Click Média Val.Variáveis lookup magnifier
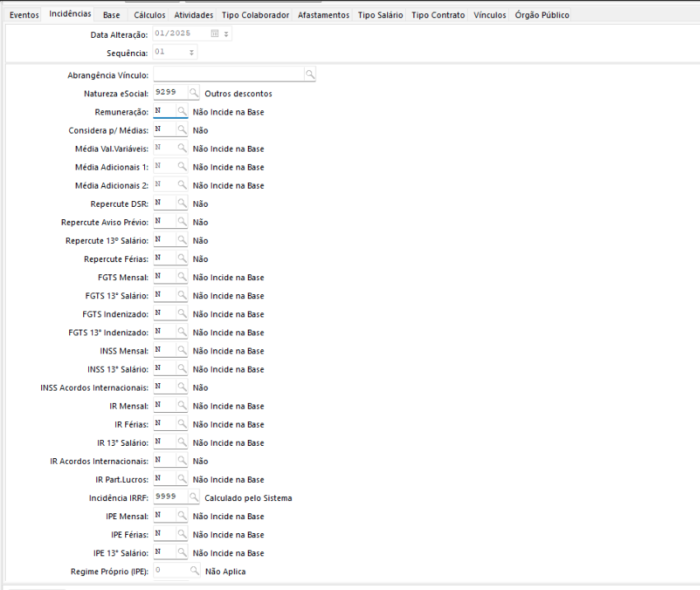The width and height of the screenshot is (700, 590). 182,147
